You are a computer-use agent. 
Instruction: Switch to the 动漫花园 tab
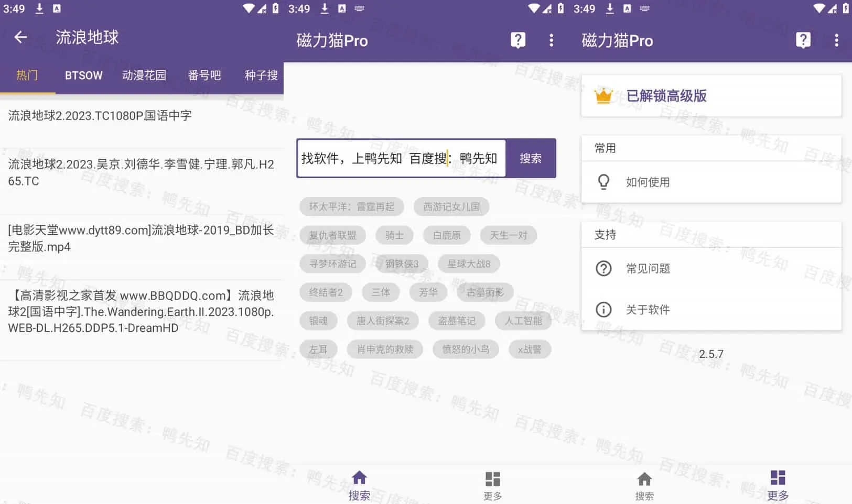[144, 75]
